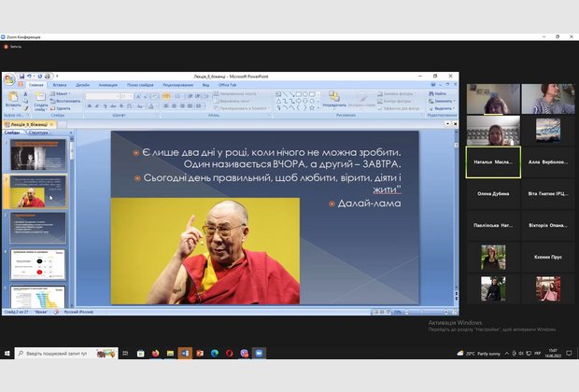Screen dimensions: 579x392
Task: Click the Office button in PowerPoint
Action: (x=7, y=78)
